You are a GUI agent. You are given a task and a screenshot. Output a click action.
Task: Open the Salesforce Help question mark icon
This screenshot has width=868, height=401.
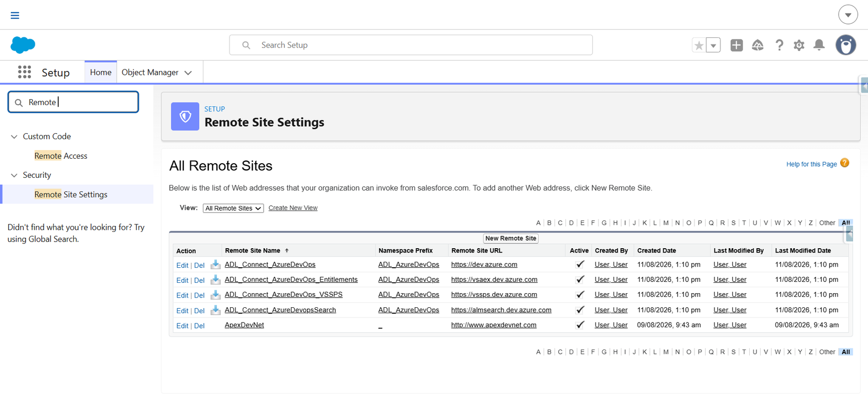pyautogui.click(x=779, y=46)
